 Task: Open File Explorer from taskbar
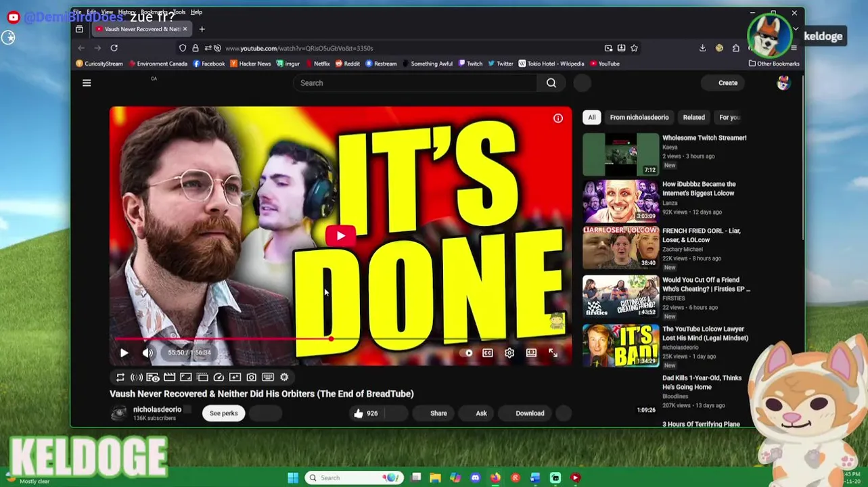tap(435, 478)
